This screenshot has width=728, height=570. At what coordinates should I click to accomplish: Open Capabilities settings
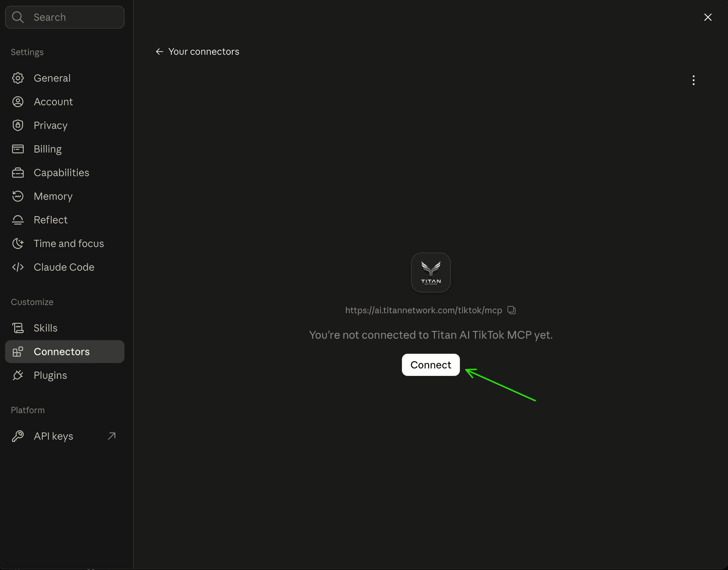tap(65, 173)
